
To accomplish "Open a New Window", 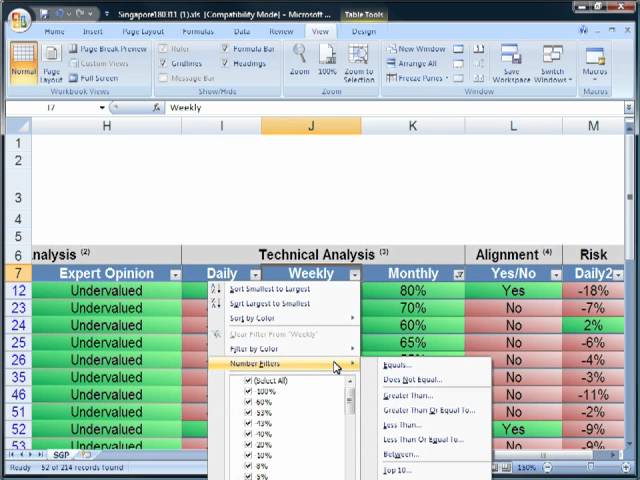I will coord(416,49).
